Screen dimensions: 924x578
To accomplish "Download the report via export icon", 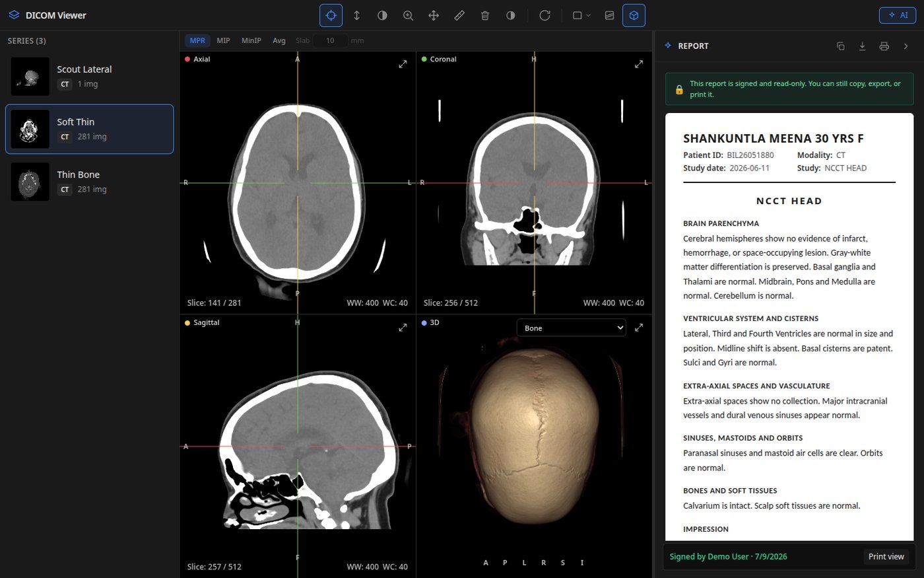I will click(862, 46).
